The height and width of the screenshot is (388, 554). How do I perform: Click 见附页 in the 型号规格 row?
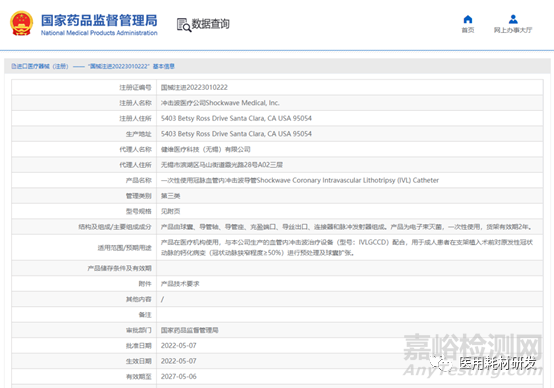[x=170, y=211]
